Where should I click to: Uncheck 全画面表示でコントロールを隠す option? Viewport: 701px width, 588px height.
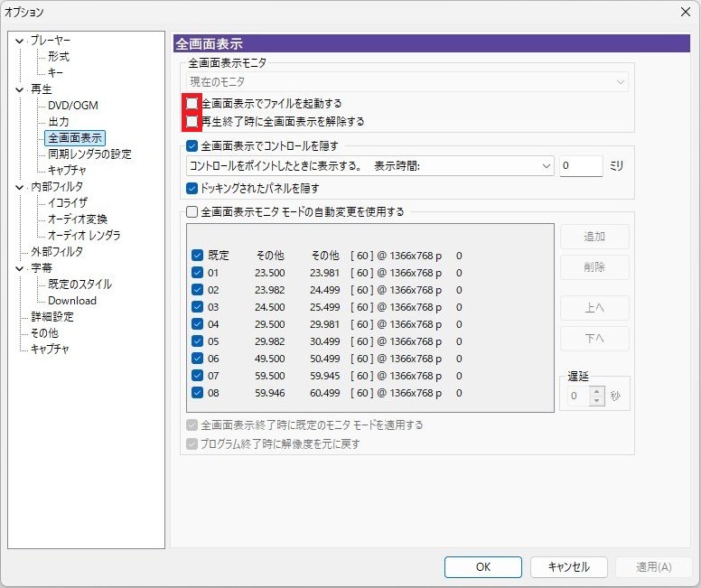[x=192, y=145]
